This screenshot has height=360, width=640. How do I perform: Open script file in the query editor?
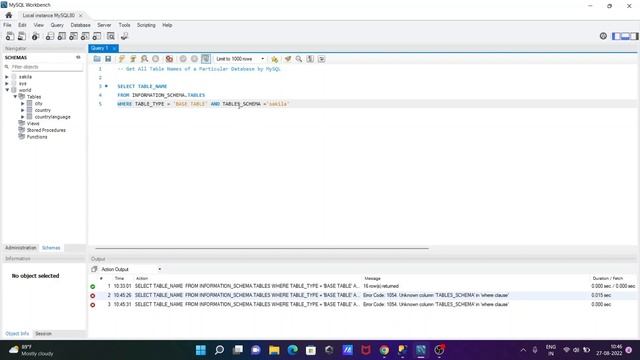(97, 59)
